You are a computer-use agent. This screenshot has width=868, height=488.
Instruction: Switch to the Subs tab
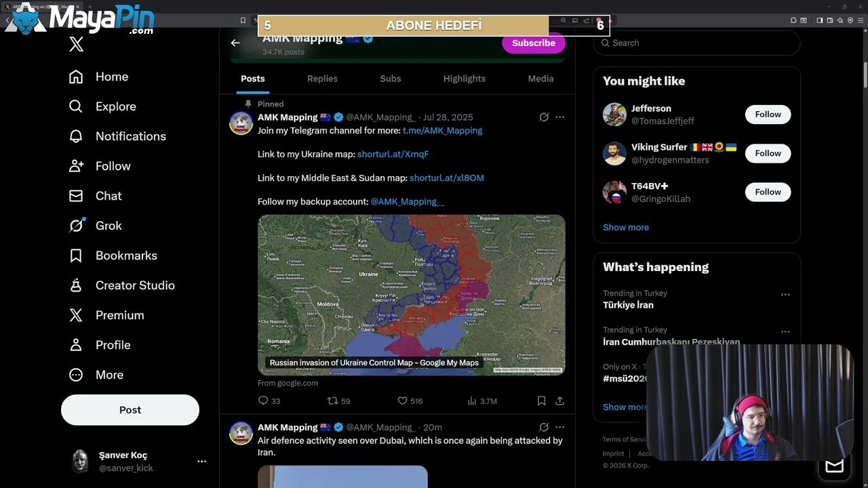click(391, 79)
